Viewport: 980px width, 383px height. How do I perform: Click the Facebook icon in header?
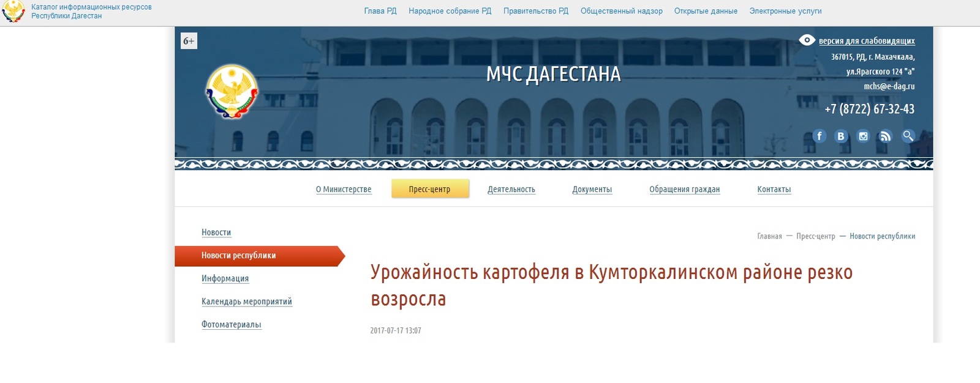pyautogui.click(x=819, y=136)
